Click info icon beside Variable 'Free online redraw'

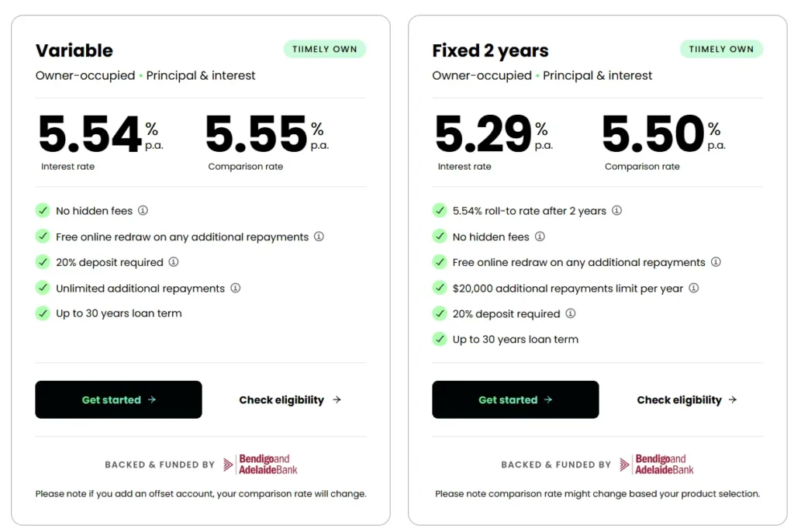coord(319,237)
